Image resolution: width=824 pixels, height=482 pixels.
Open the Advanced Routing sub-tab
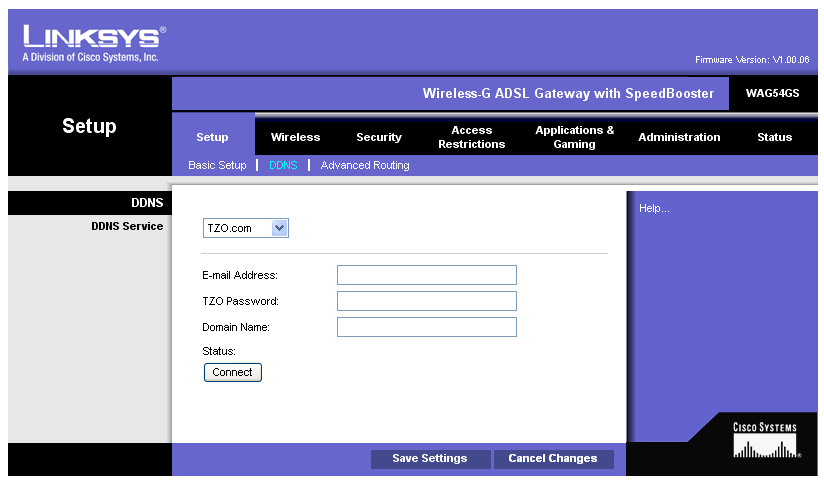pyautogui.click(x=365, y=165)
